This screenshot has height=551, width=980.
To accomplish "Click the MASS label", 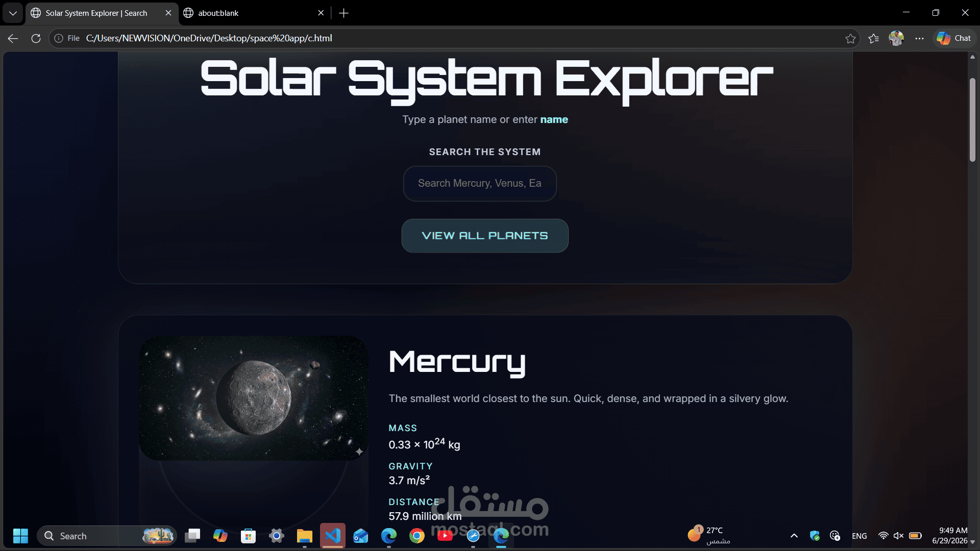I will (x=403, y=428).
